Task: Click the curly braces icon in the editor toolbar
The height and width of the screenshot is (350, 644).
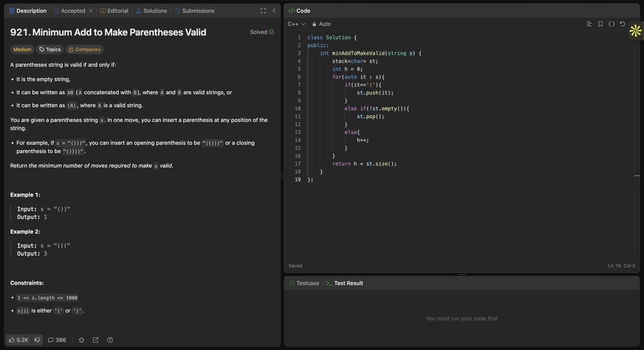Action: 612,24
